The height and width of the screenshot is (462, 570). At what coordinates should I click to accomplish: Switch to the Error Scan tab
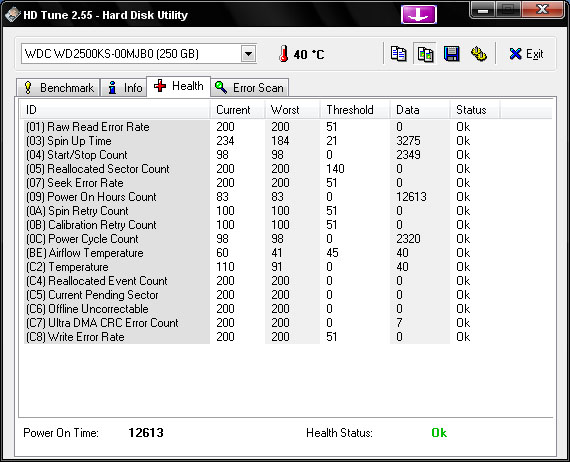pos(249,88)
